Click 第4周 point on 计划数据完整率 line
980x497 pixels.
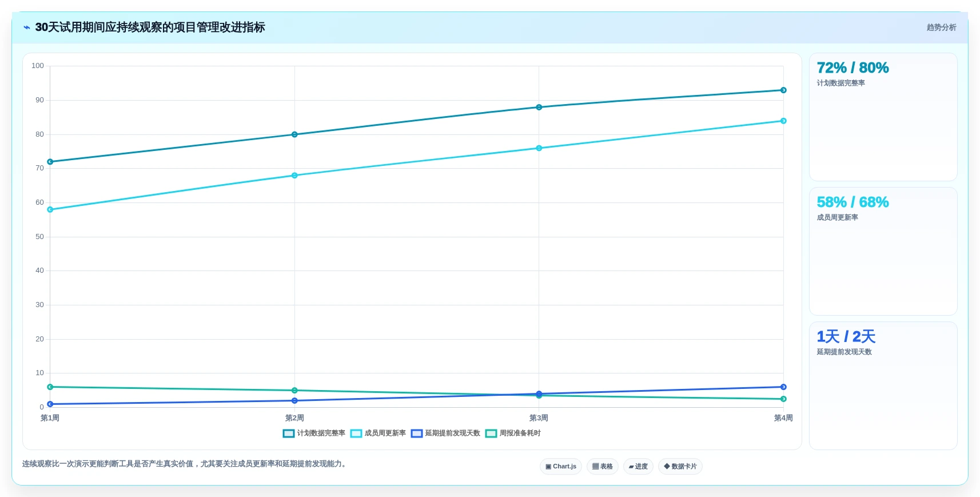pyautogui.click(x=783, y=90)
